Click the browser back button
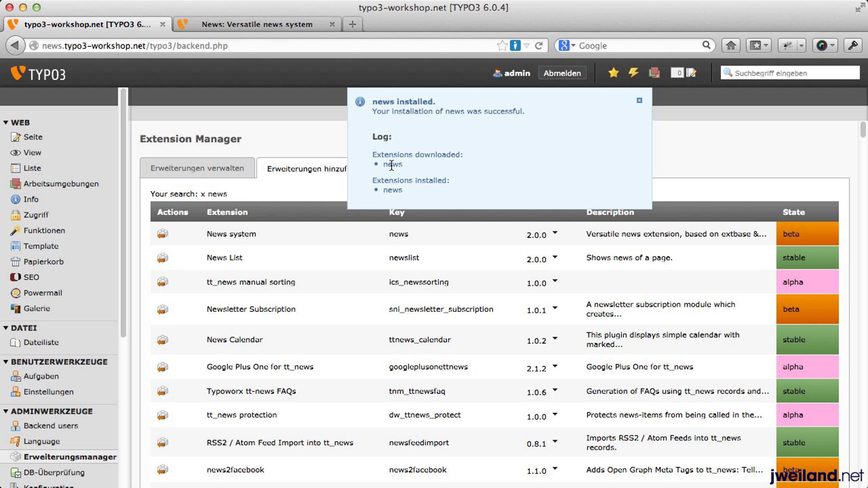The image size is (868, 488). (x=15, y=46)
